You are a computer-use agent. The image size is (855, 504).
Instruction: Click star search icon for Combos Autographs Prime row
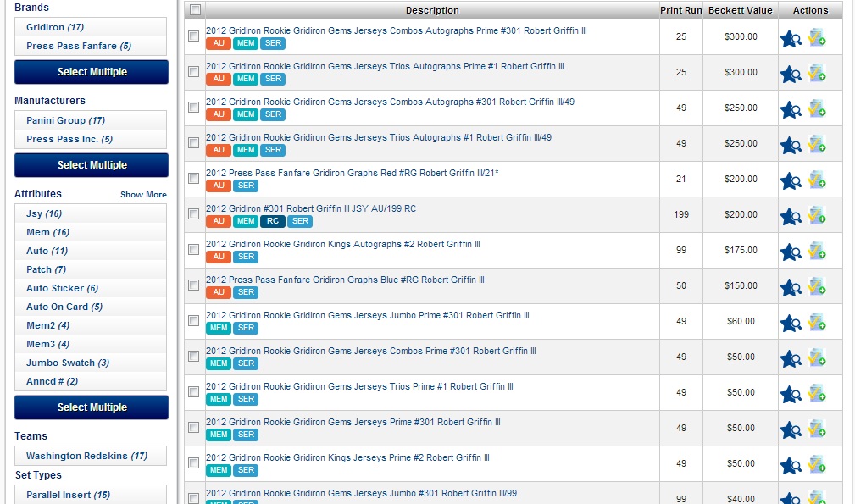click(790, 39)
